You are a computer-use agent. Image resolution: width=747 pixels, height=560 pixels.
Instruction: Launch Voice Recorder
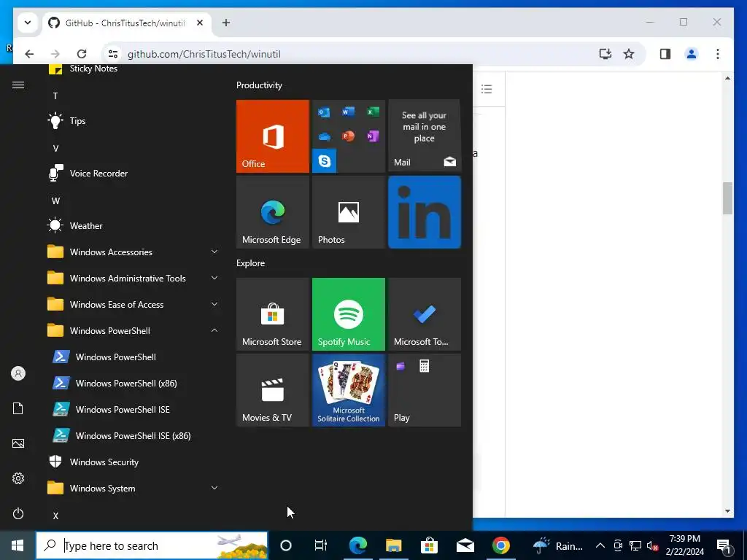tap(134, 174)
